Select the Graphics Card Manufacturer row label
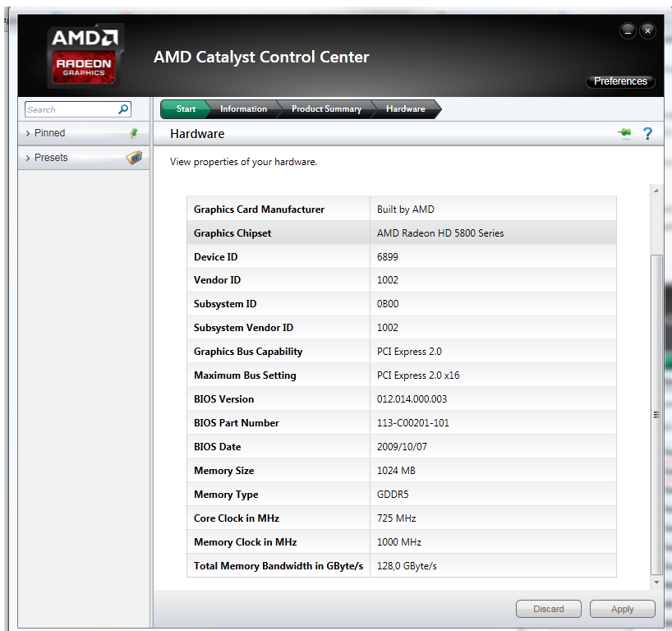The width and height of the screenshot is (672, 631). click(259, 210)
